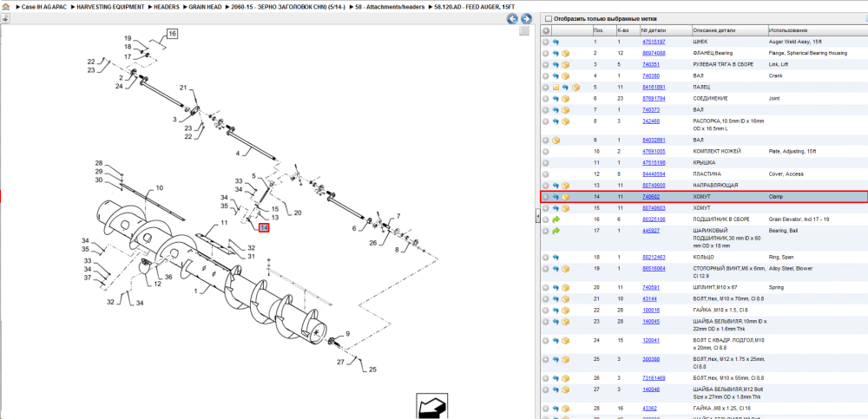Click blue arrow in ГАЙКА M10 x 1.5 row
The height and width of the screenshot is (419, 868).
tap(556, 311)
